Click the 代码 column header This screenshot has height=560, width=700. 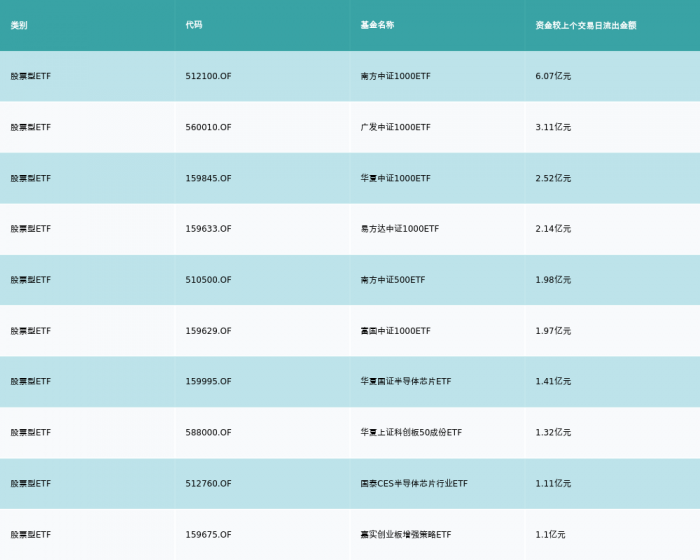(194, 25)
